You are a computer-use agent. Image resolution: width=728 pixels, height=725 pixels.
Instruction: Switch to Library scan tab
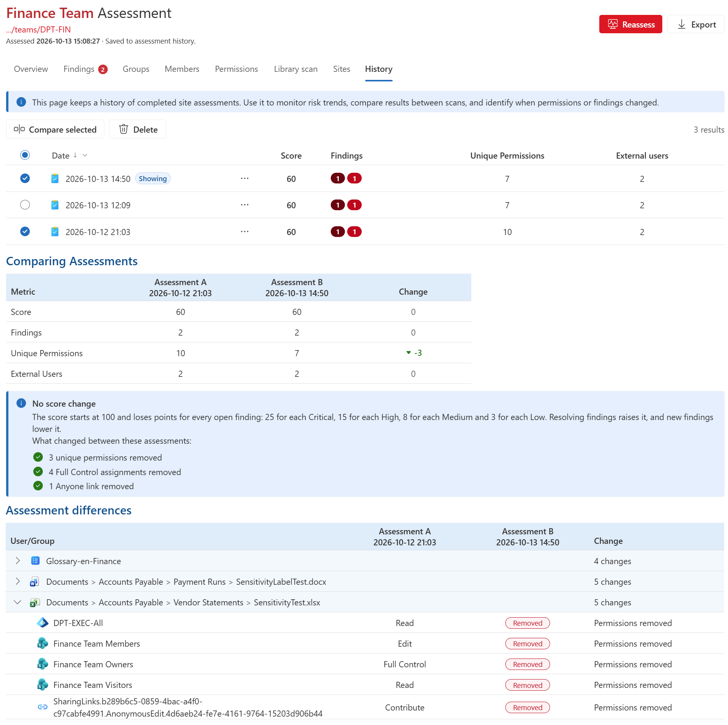coord(296,69)
